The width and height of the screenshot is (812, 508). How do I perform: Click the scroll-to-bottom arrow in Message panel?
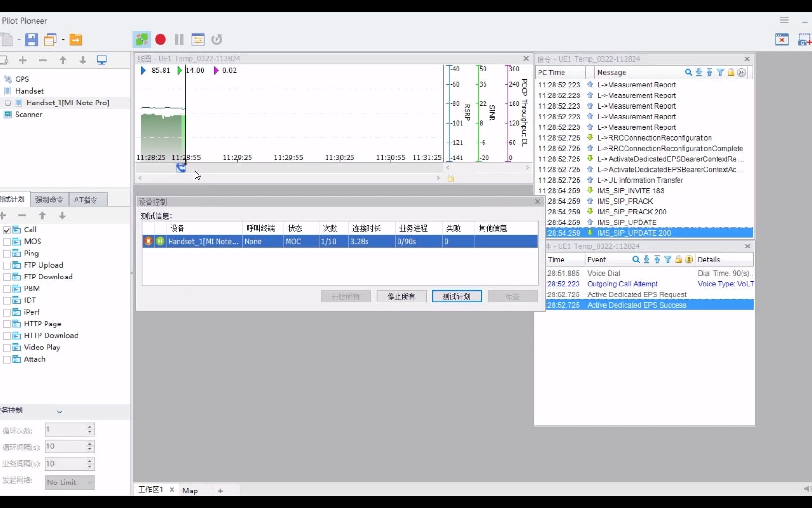coord(699,72)
